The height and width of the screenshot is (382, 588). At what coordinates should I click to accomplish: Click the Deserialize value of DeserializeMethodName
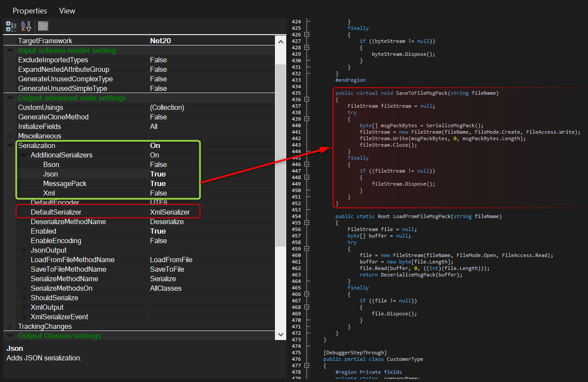pos(167,222)
